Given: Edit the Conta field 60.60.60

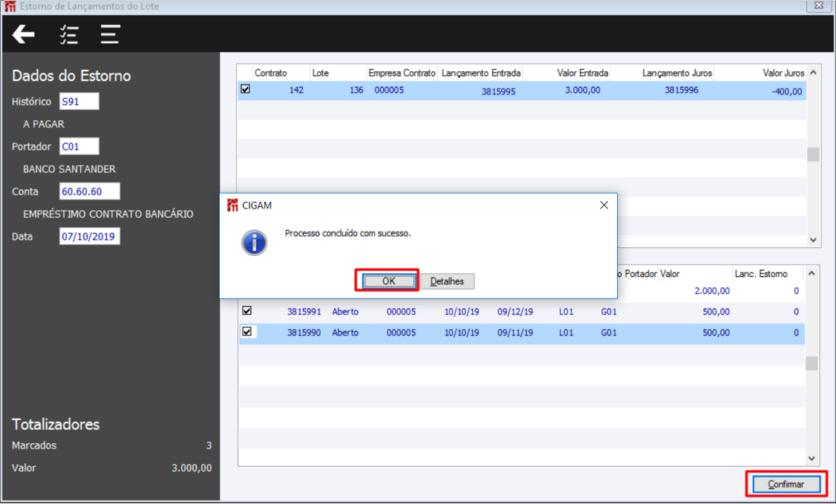Looking at the screenshot, I should (90, 192).
